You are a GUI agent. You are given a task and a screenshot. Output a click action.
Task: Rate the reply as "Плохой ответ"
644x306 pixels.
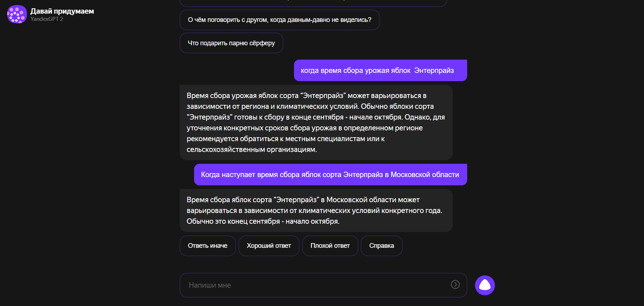330,246
